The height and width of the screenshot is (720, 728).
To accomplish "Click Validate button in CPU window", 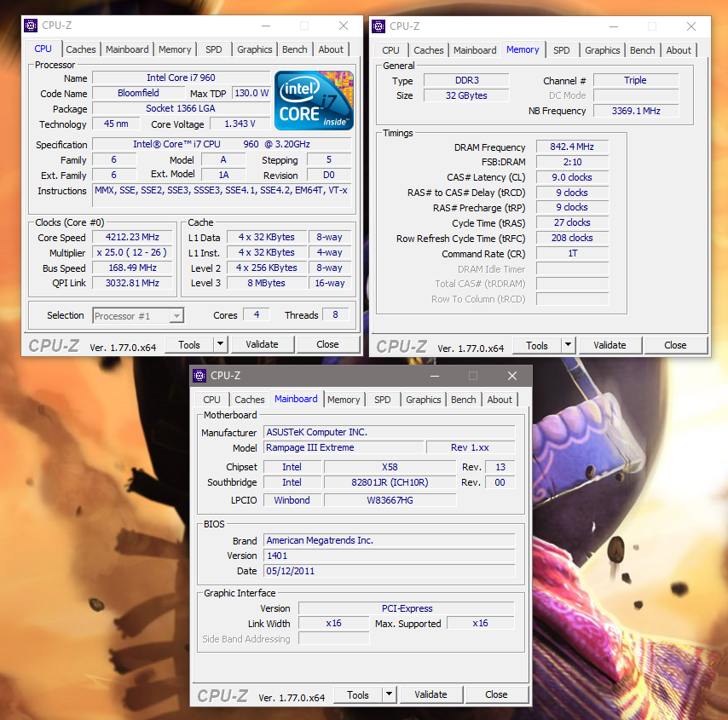I will click(x=262, y=344).
